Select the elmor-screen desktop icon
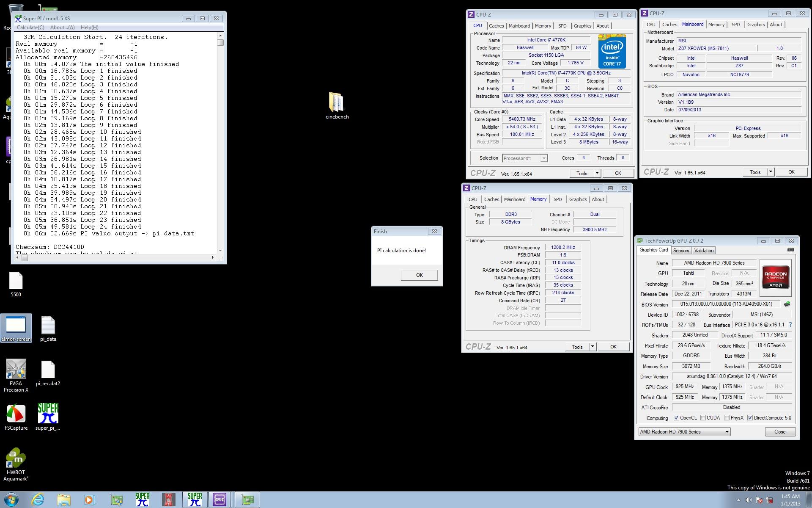The height and width of the screenshot is (508, 812). [16, 328]
